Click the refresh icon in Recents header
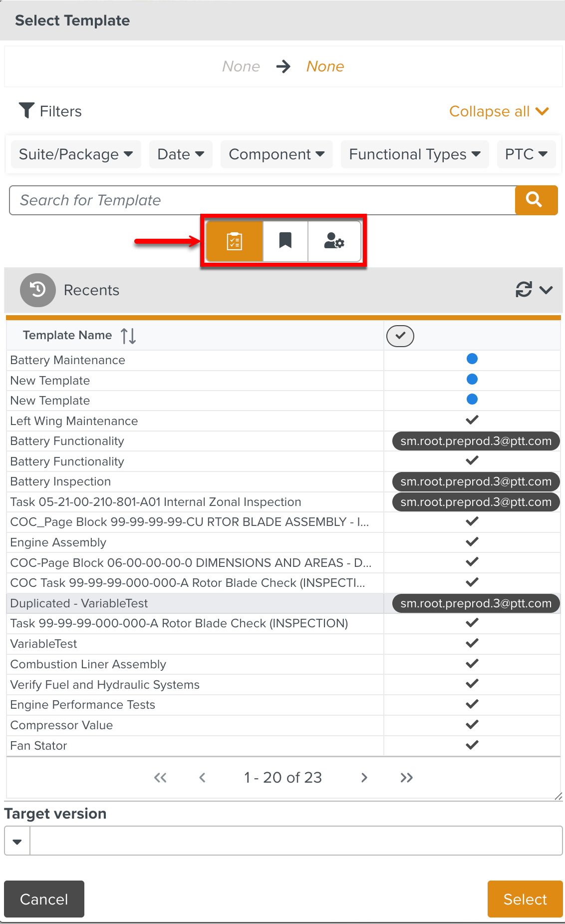The height and width of the screenshot is (924, 565). 524,290
